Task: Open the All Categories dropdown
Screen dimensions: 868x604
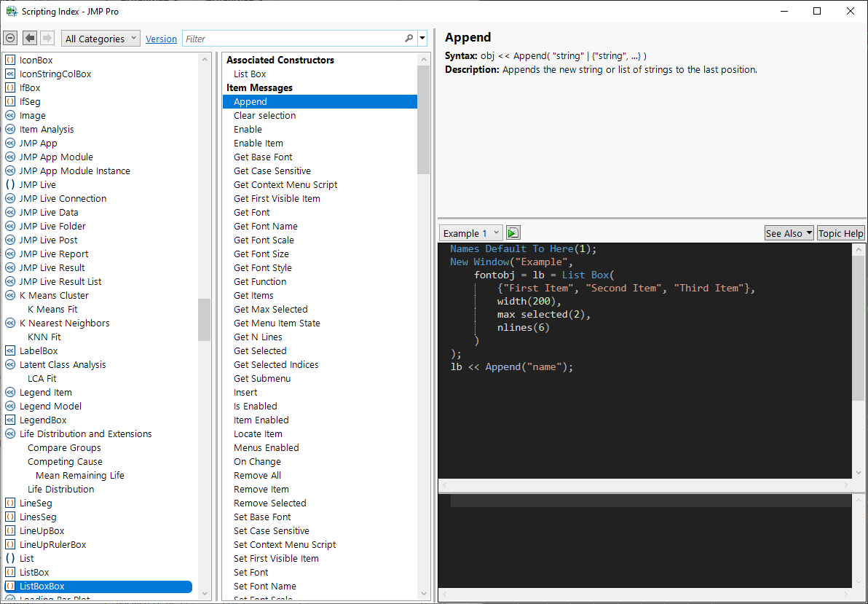Action: click(x=100, y=37)
